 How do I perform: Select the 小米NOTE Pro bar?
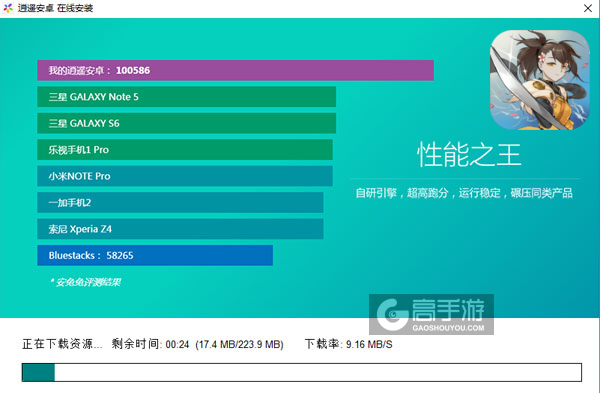(x=185, y=176)
